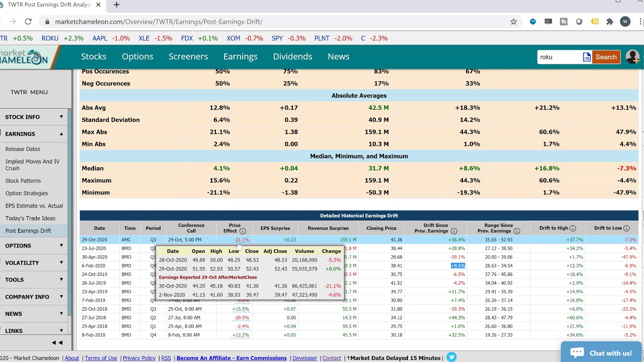Open Stock Patterns in sidebar
Screen dimensions: 644x362
tap(23, 180)
